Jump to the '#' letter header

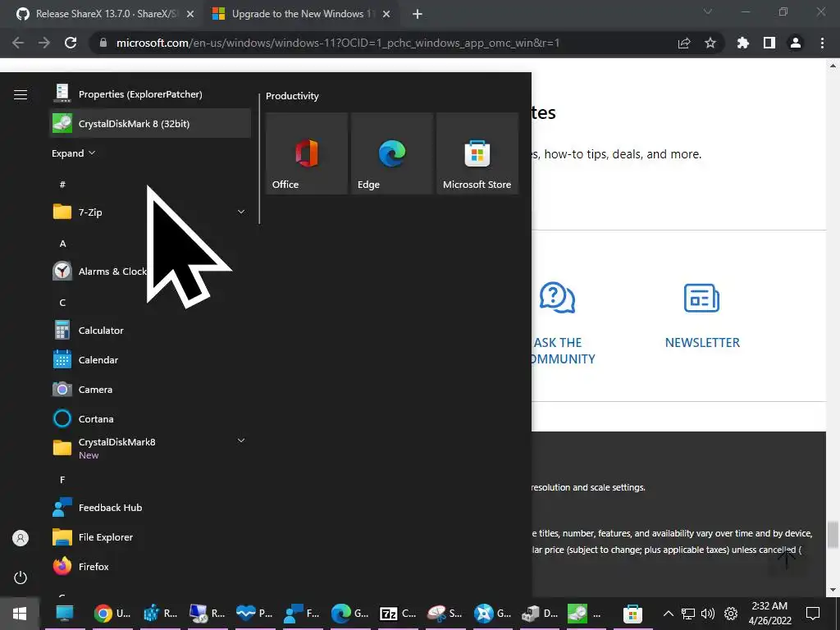tap(62, 185)
